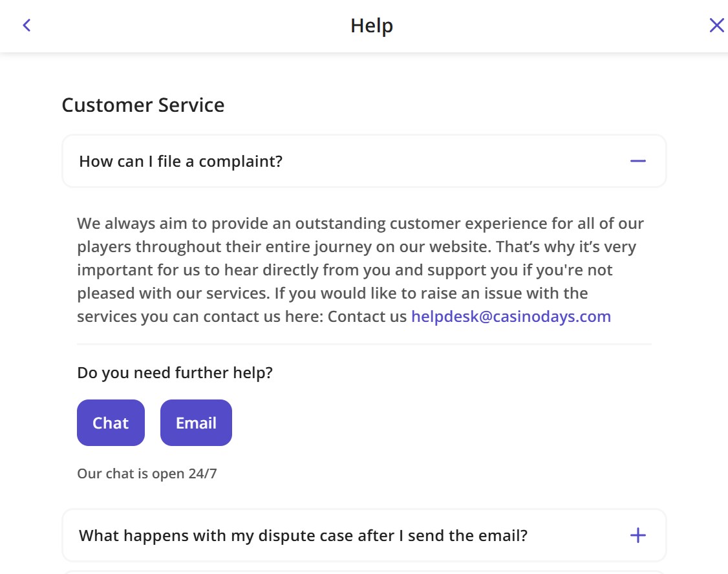Open "What happens with my dispute case" question
Image resolution: width=728 pixels, height=574 pixels.
coord(303,535)
